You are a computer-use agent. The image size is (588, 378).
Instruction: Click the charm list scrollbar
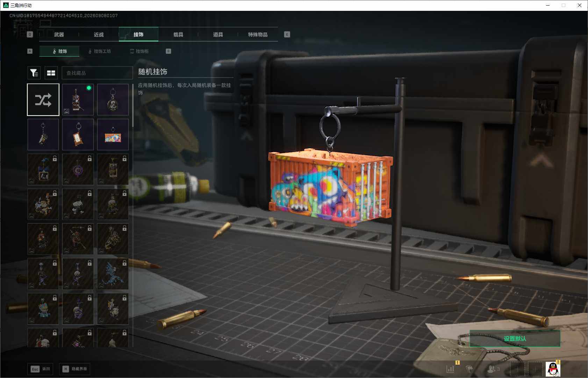click(x=132, y=105)
